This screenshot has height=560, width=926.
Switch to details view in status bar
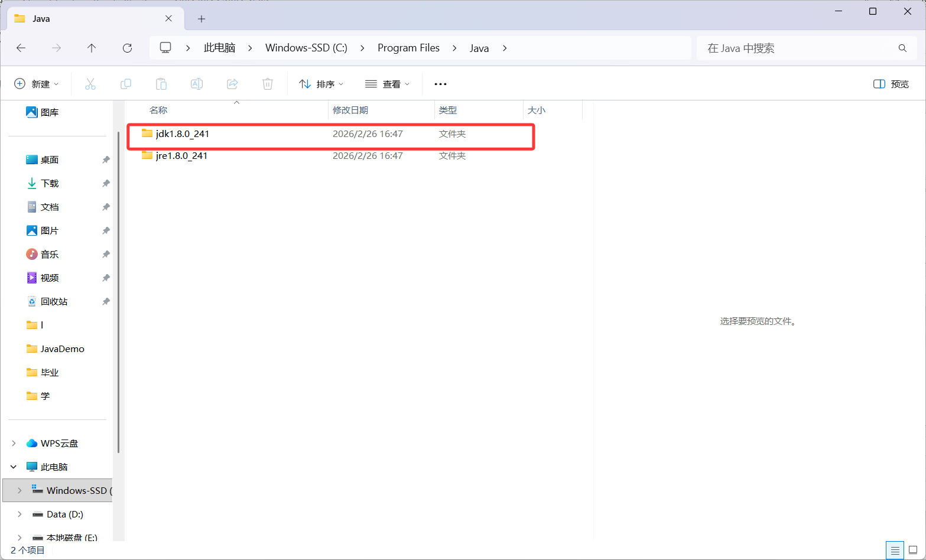[895, 551]
